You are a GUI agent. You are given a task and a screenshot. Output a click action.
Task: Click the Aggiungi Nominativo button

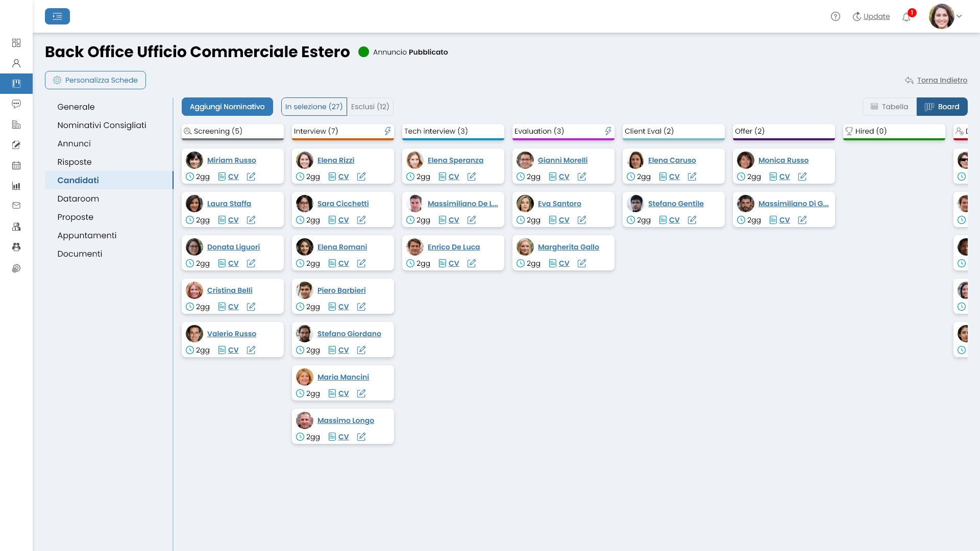[227, 106]
